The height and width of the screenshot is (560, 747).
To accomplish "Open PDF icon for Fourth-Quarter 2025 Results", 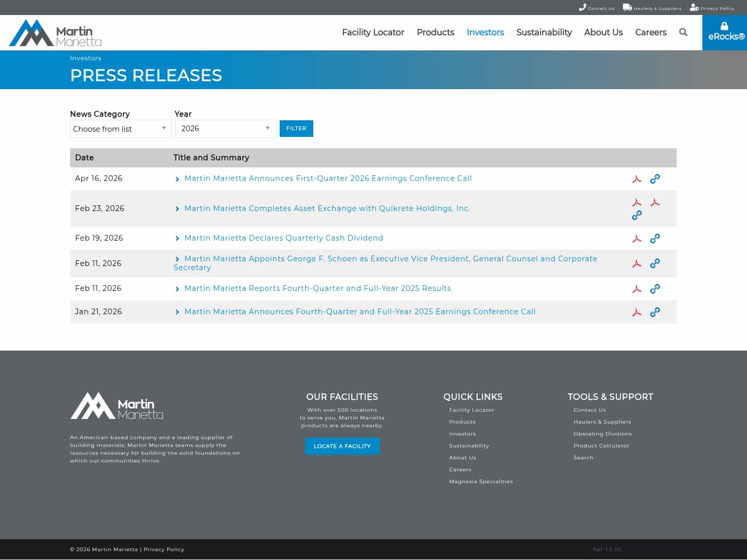I will coord(637,289).
